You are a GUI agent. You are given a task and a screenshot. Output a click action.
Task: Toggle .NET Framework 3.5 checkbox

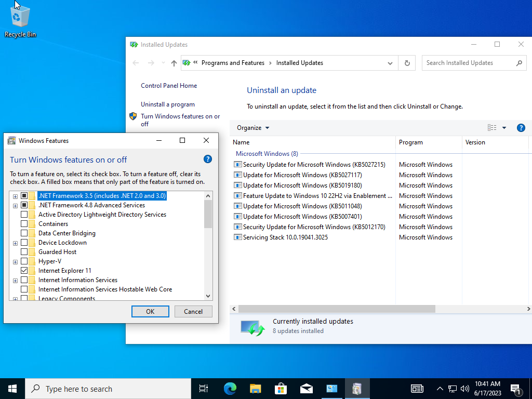tap(24, 196)
